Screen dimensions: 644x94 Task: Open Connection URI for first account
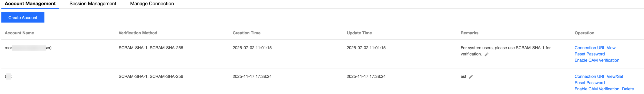[x=589, y=48]
